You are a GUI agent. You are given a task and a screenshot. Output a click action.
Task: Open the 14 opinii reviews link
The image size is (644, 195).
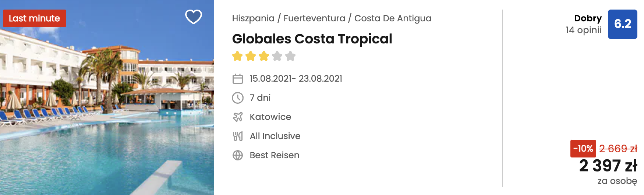pos(584,30)
